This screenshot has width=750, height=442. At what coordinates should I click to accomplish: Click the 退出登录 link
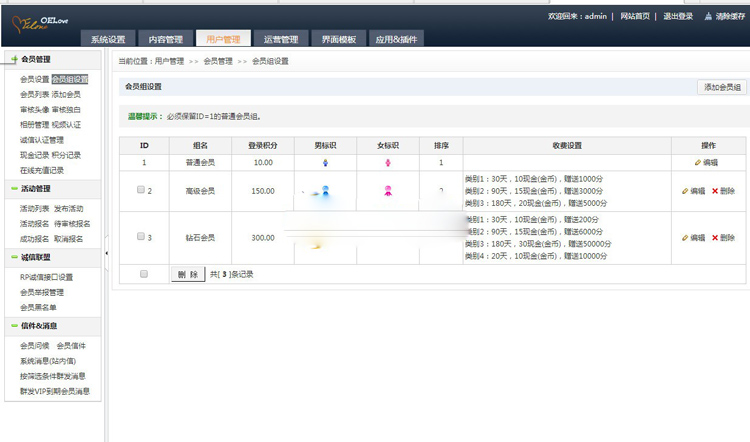coord(678,17)
